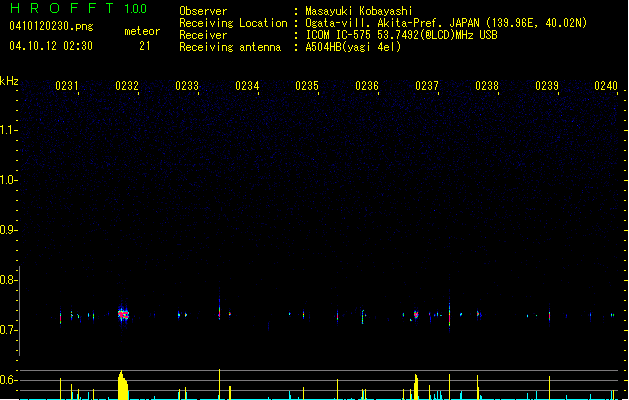
Task: Click the 0237 time marker
Action: click(427, 86)
